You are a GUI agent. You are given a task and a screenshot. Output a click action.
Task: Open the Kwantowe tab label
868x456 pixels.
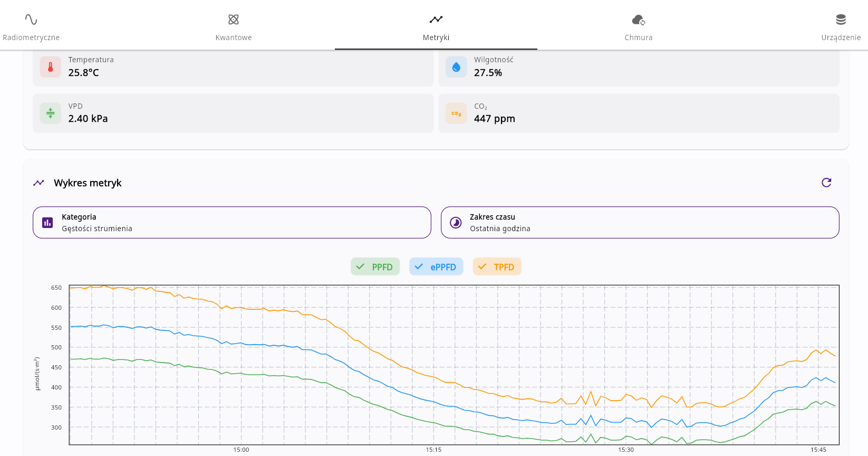pyautogui.click(x=234, y=37)
